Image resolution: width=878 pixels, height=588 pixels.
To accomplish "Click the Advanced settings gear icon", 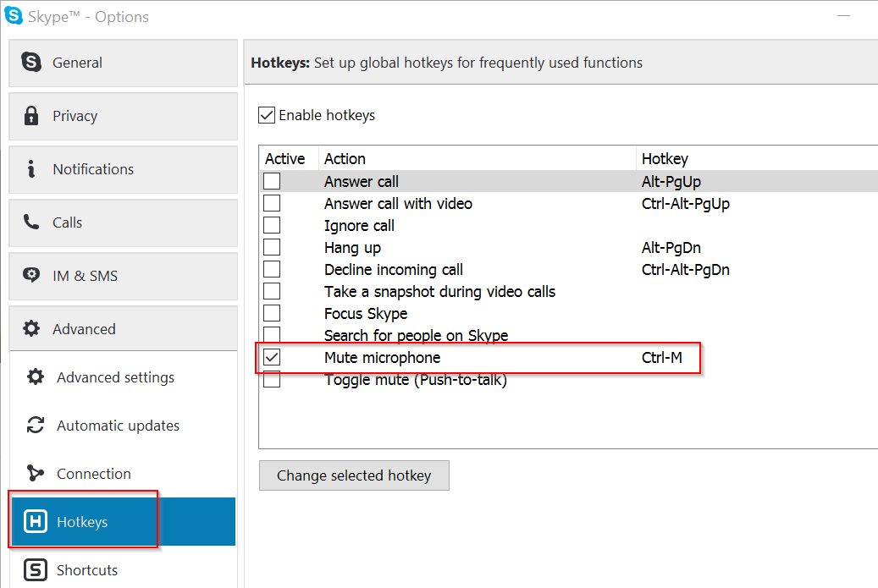I will (36, 377).
